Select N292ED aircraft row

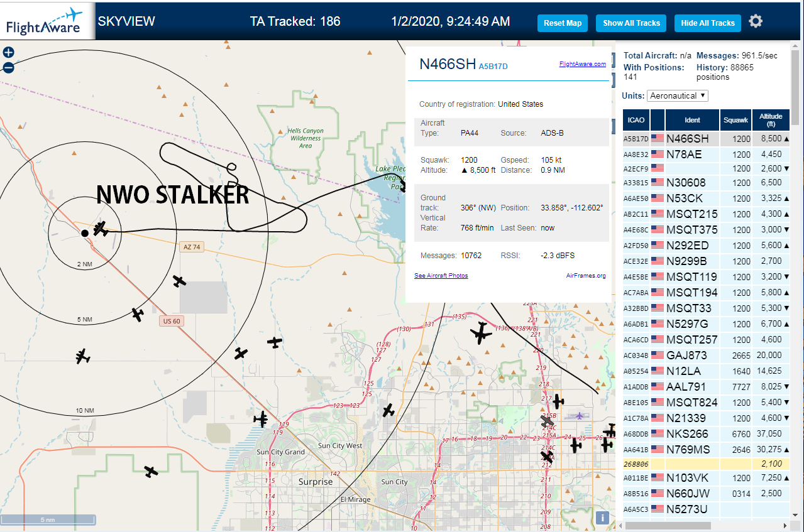click(706, 246)
